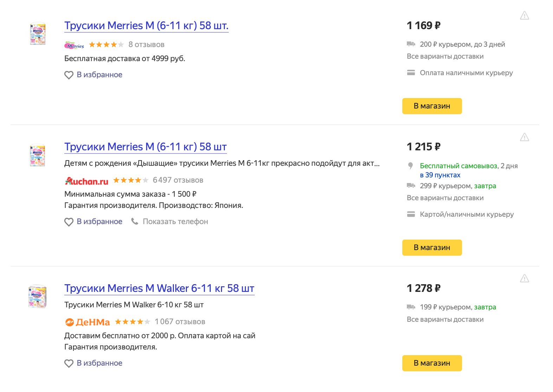Toggle favorite on the Auchan.ru offer

[x=93, y=222]
